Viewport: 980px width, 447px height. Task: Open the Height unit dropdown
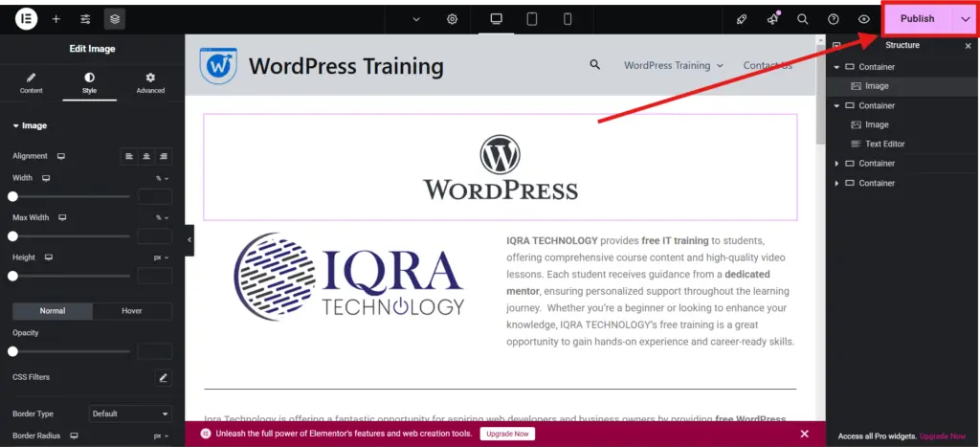(161, 257)
